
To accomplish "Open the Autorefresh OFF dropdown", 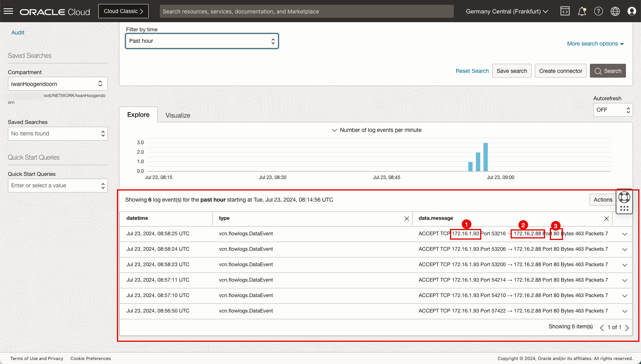I will 612,110.
